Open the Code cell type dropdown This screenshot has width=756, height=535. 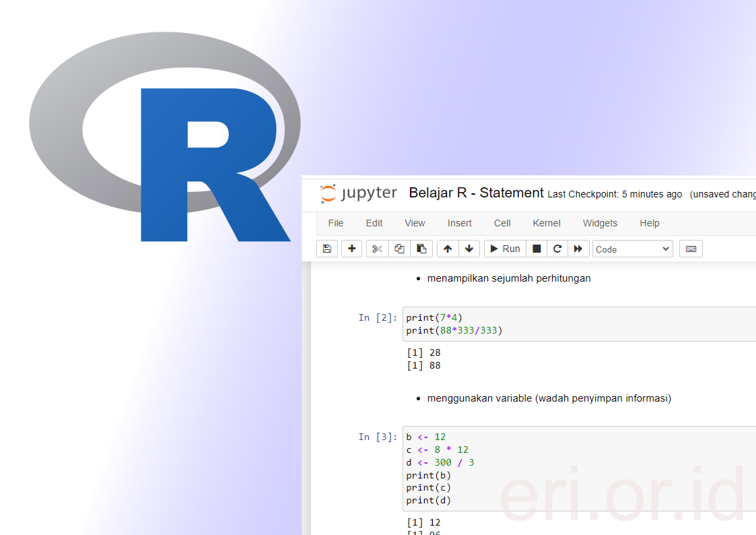click(x=632, y=249)
